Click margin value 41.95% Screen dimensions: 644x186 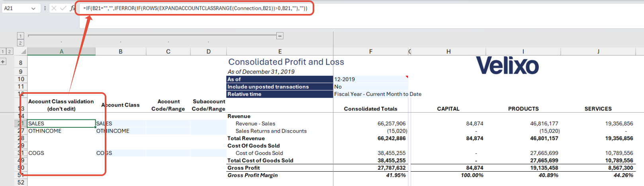[x=396, y=175]
